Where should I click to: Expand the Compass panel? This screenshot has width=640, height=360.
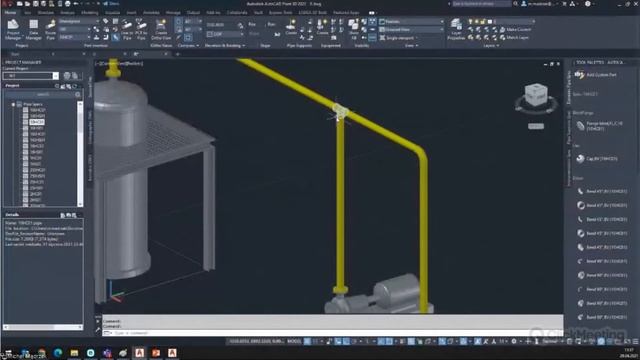pos(188,46)
